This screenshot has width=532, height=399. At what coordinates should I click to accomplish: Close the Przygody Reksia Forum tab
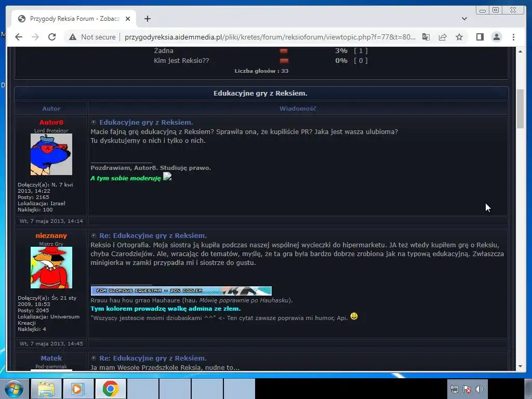(128, 19)
